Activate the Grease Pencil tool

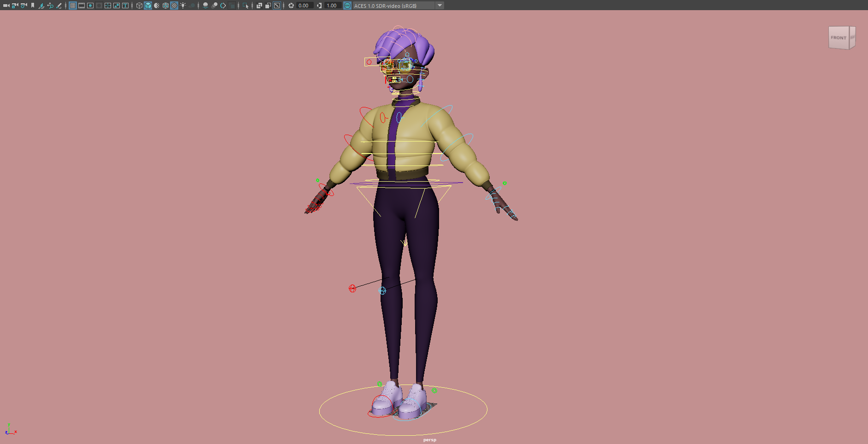(x=59, y=6)
